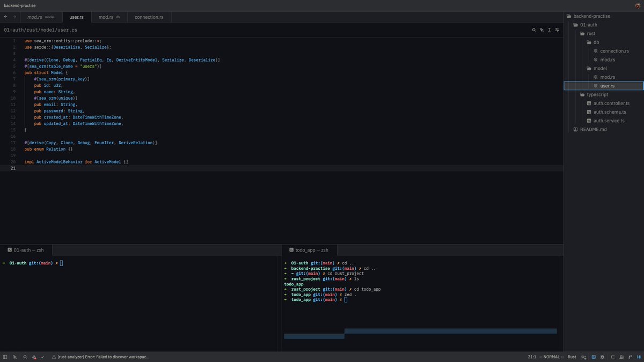The image size is (644, 362).
Task: Open language server icon with red dot
Action: 34,357
